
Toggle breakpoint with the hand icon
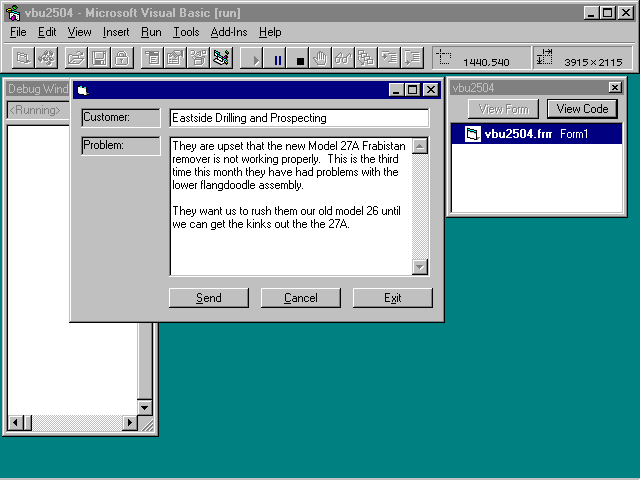(x=320, y=59)
